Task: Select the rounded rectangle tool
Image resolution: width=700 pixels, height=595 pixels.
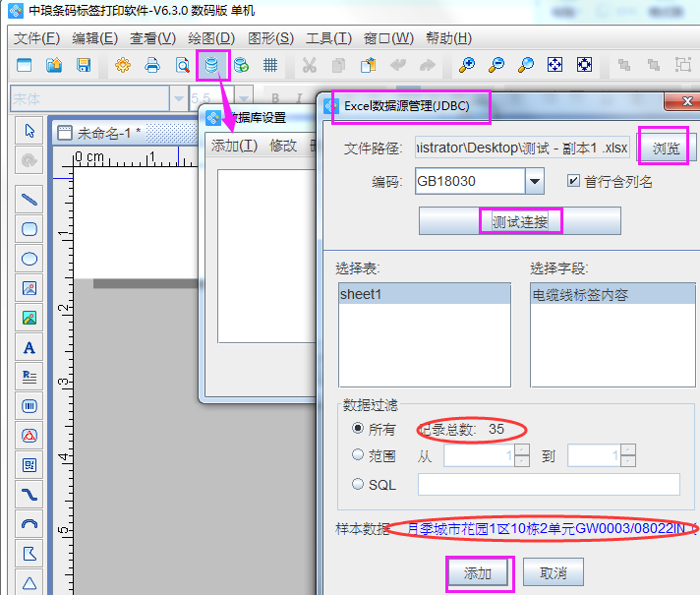Action: 29,229
